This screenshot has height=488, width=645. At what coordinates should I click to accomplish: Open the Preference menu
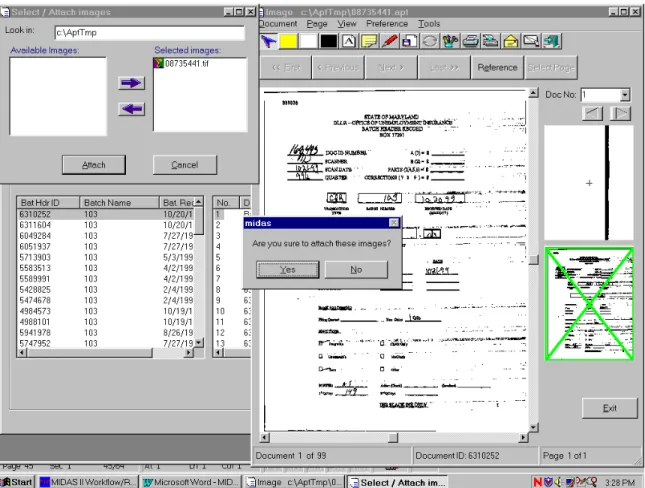(387, 24)
